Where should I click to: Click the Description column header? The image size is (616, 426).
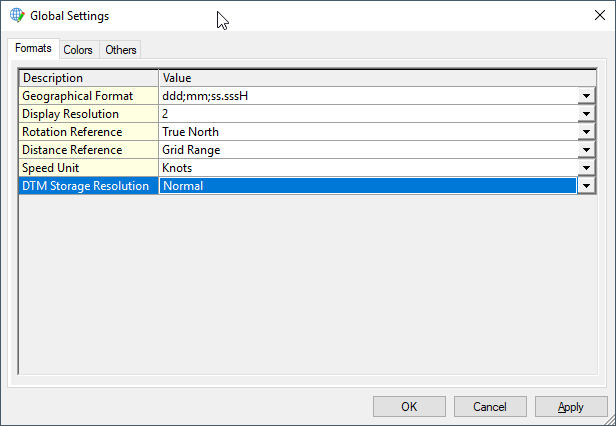[x=88, y=78]
